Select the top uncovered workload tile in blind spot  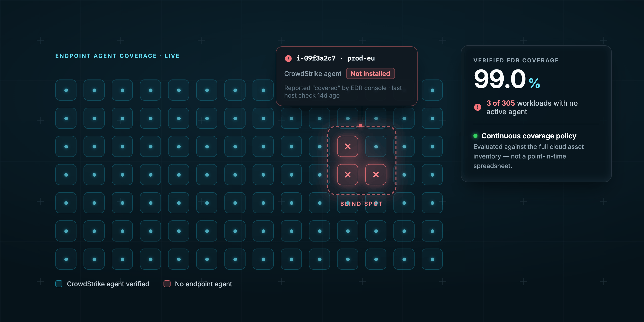click(x=348, y=146)
